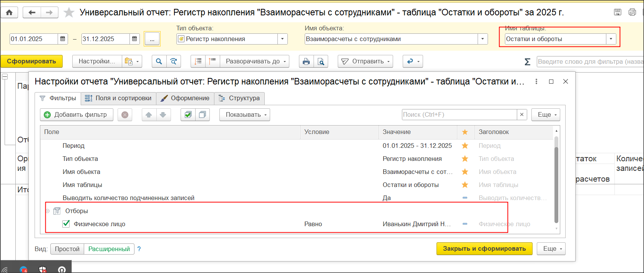644x273 pixels.
Task: Add report to favorites star
Action: 69,13
